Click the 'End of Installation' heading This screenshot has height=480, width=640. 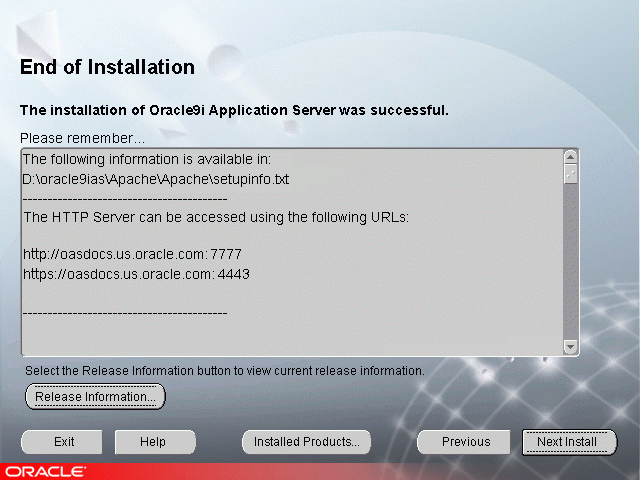click(107, 67)
